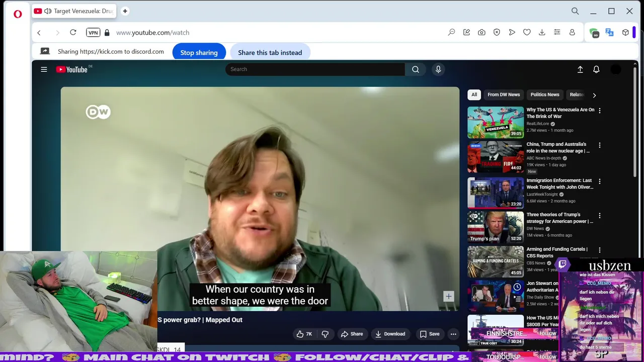Image resolution: width=644 pixels, height=362 pixels.
Task: Toggle the Opera VPN badge
Action: (x=93, y=33)
